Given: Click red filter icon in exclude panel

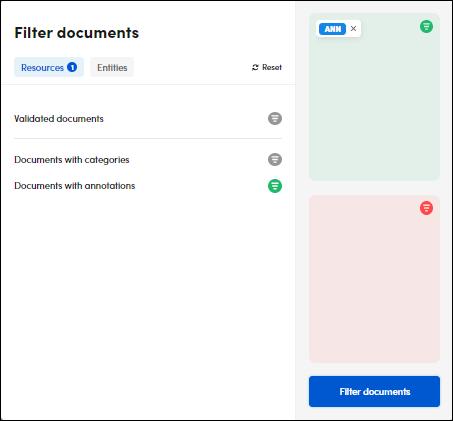Looking at the screenshot, I should pos(426,208).
